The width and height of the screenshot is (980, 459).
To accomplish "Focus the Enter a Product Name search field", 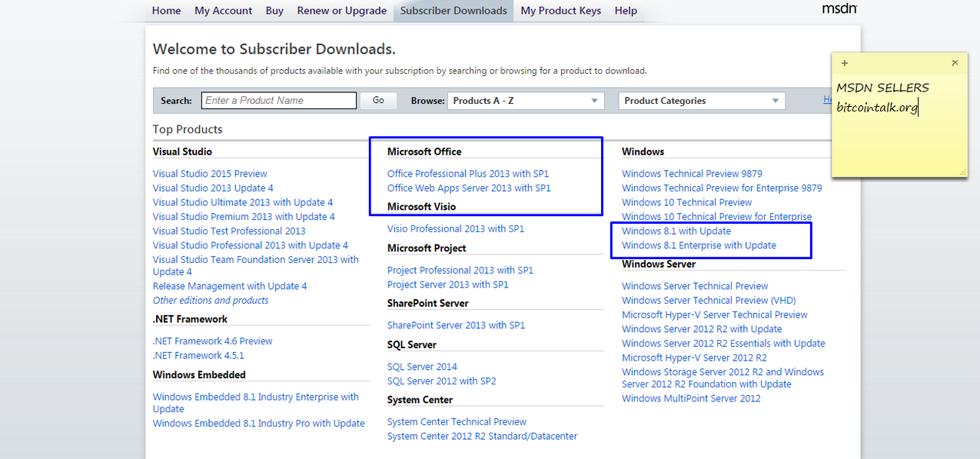I will pos(279,101).
